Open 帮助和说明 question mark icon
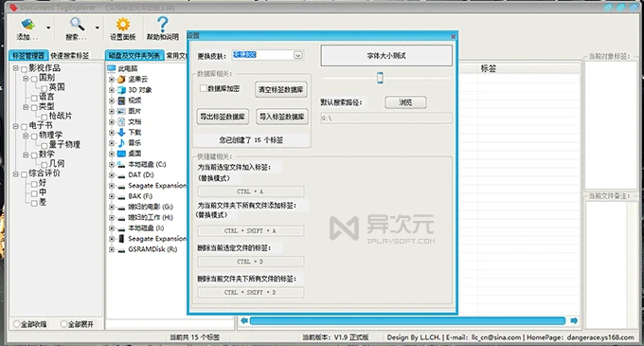Viewport: 644px width, 346px height. tap(163, 25)
